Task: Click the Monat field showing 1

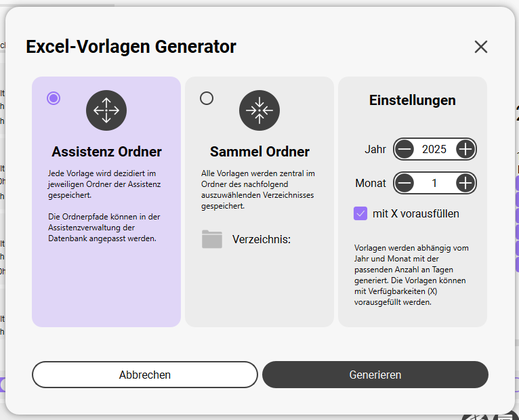Action: (434, 183)
